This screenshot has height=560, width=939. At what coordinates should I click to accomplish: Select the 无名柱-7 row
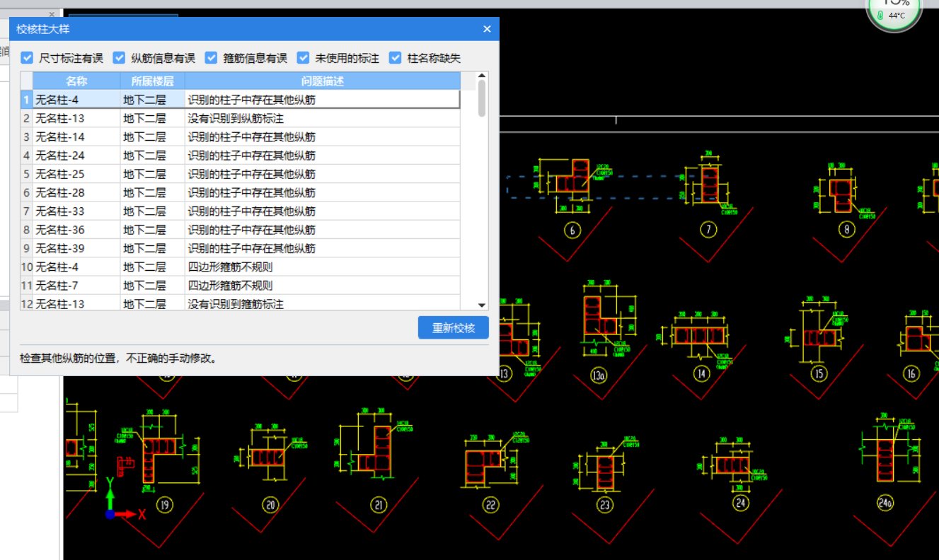(x=241, y=286)
